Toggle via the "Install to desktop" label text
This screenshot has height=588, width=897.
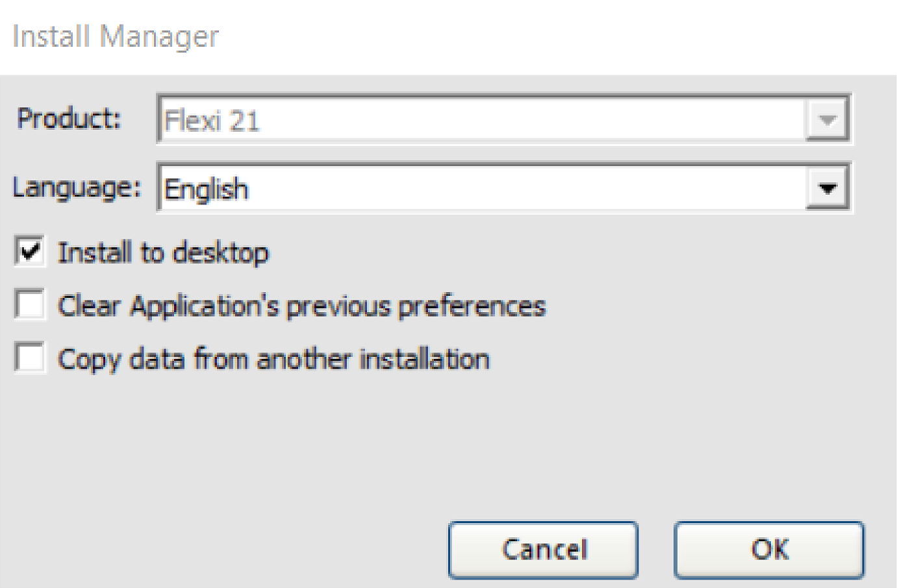pyautogui.click(x=163, y=252)
